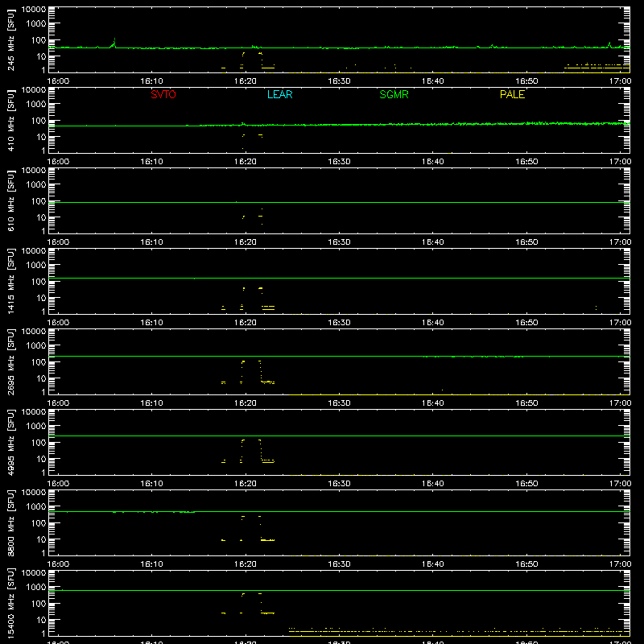This screenshot has width=644, height=644.
Task: Select the 610 MHz [SFU] axis title
Action: [10, 201]
